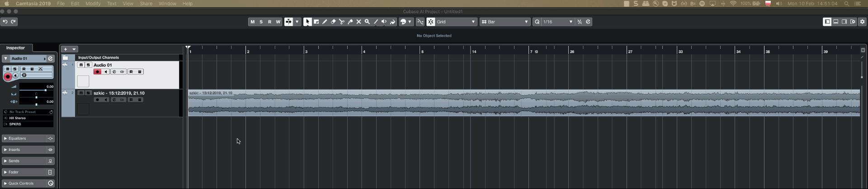The image size is (868, 189).
Task: Toggle Snap to Zero Crossing button
Action: point(420,22)
